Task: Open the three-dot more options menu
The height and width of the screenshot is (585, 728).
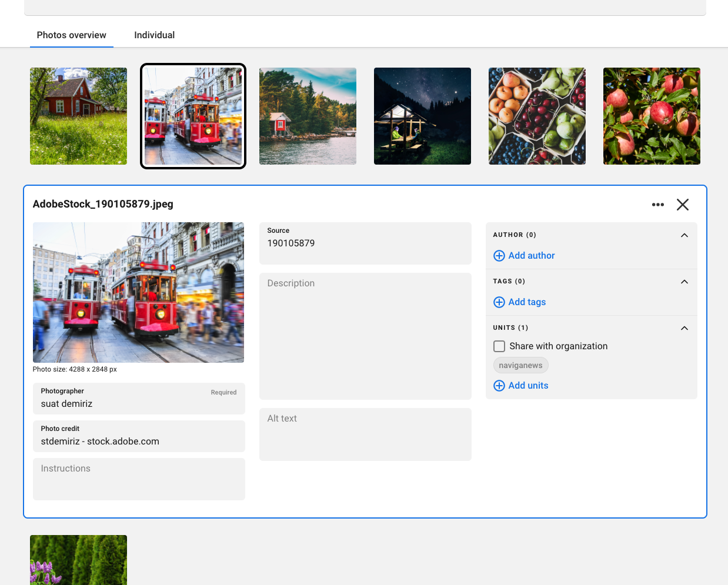Action: [x=658, y=205]
